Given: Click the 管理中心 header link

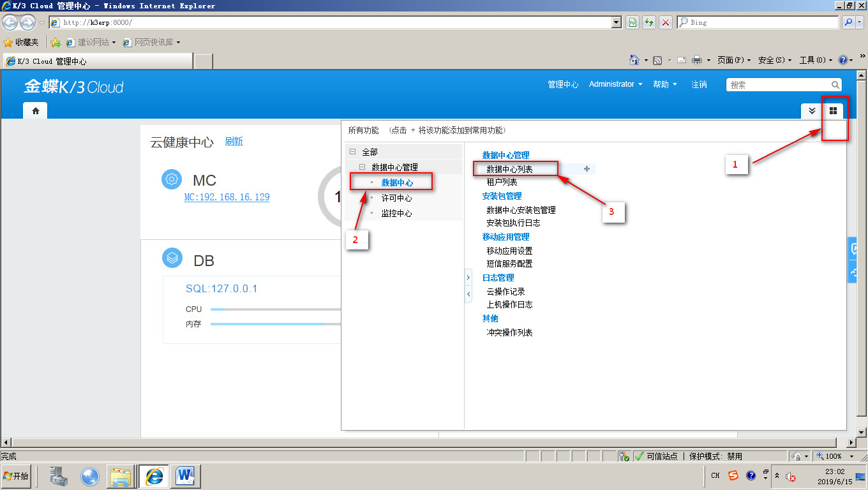Looking at the screenshot, I should tap(563, 84).
